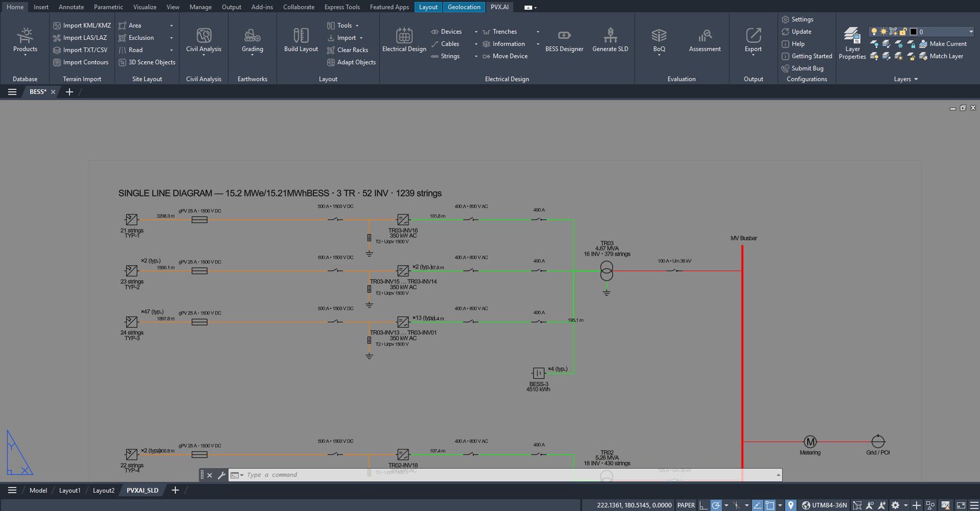
Task: Select the Annotate ribbon tab
Action: (x=71, y=7)
